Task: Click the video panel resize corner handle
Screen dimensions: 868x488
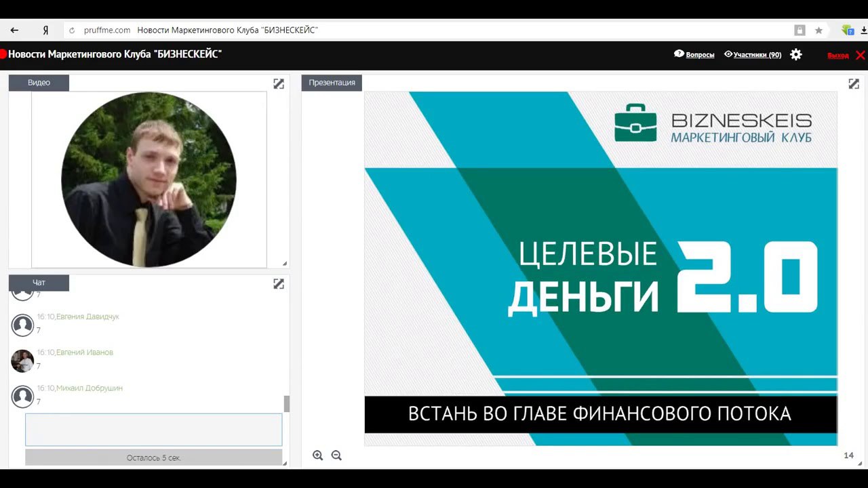Action: pyautogui.click(x=285, y=264)
